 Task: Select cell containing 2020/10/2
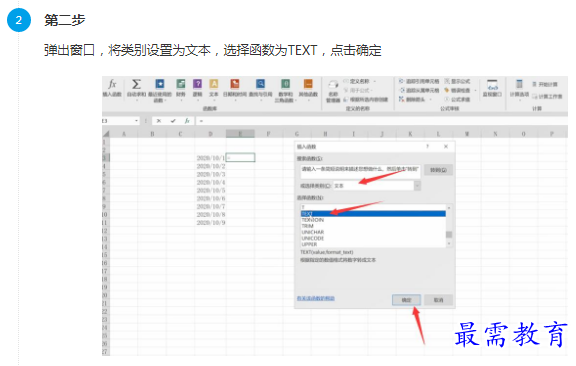click(x=210, y=166)
